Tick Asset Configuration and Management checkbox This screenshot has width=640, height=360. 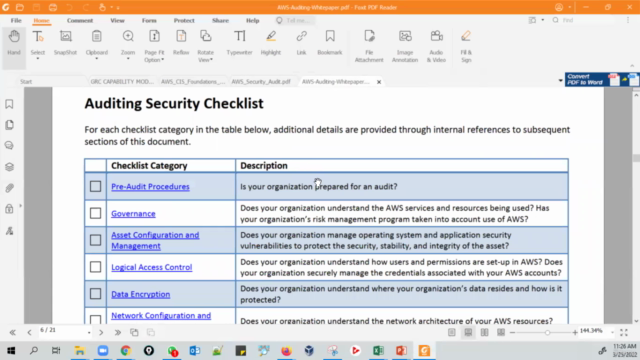96,240
